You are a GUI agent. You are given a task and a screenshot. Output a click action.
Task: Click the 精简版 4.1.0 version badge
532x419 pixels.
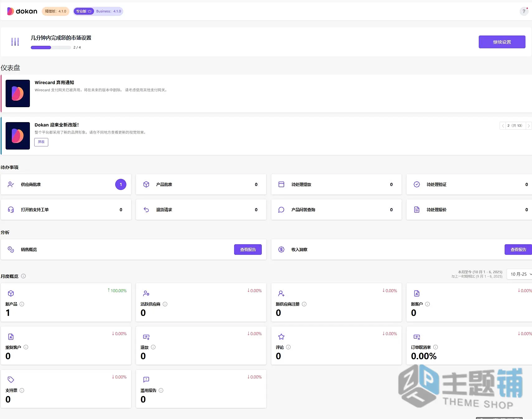click(x=55, y=11)
